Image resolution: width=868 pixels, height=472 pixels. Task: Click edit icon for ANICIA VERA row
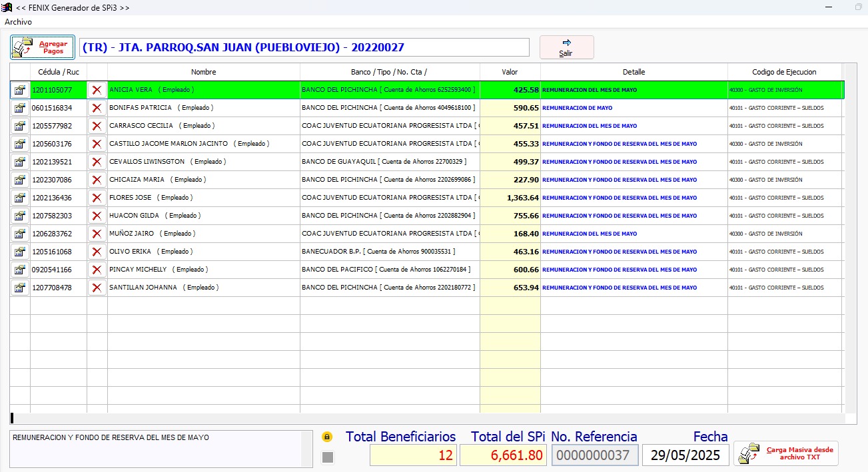click(20, 90)
